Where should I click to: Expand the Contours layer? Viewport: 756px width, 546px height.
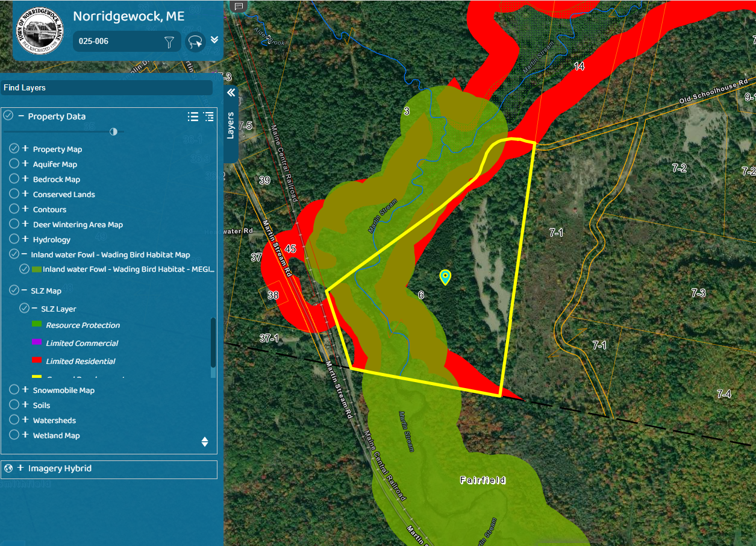coord(25,209)
